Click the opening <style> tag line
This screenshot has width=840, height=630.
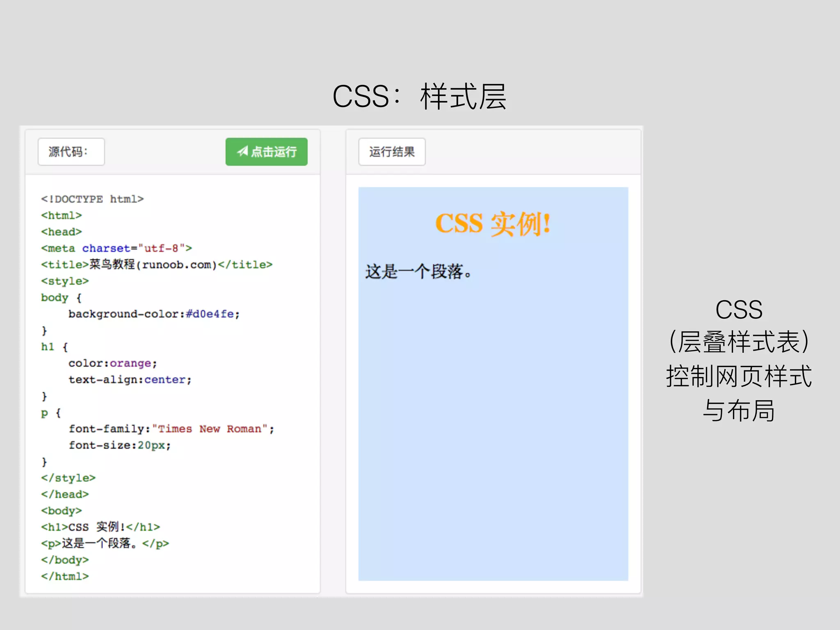coord(65,281)
